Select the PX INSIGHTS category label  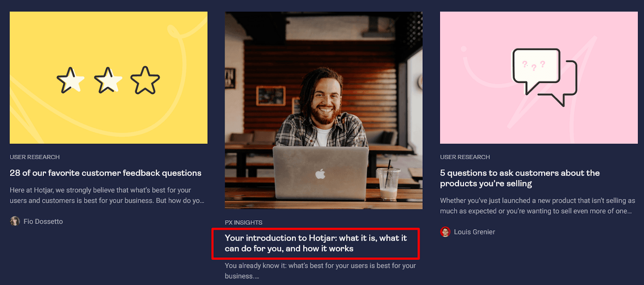click(244, 222)
